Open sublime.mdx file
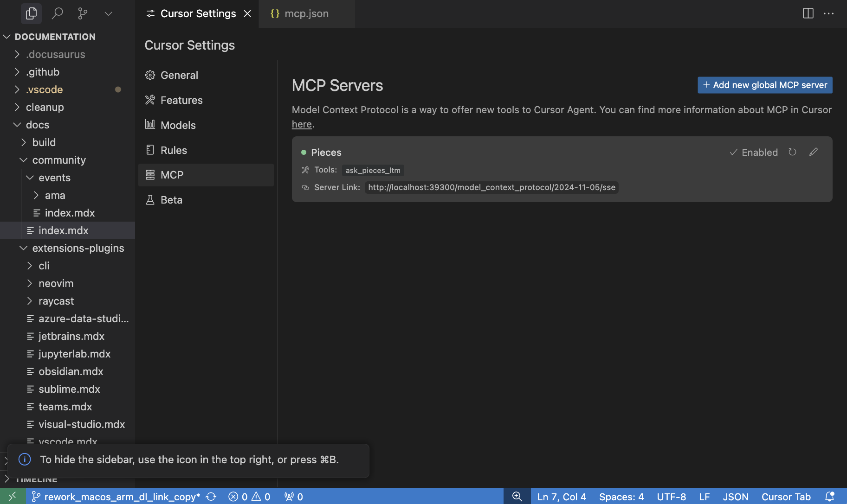Image resolution: width=847 pixels, height=504 pixels. point(67,389)
